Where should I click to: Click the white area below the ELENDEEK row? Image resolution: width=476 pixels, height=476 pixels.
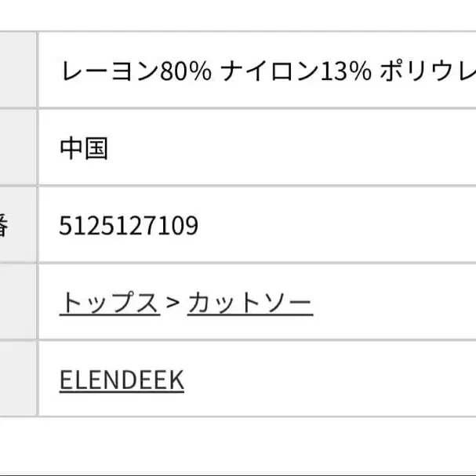point(235,445)
